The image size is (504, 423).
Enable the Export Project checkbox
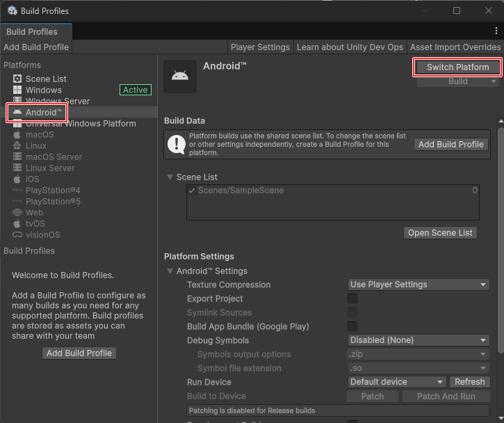coord(352,298)
